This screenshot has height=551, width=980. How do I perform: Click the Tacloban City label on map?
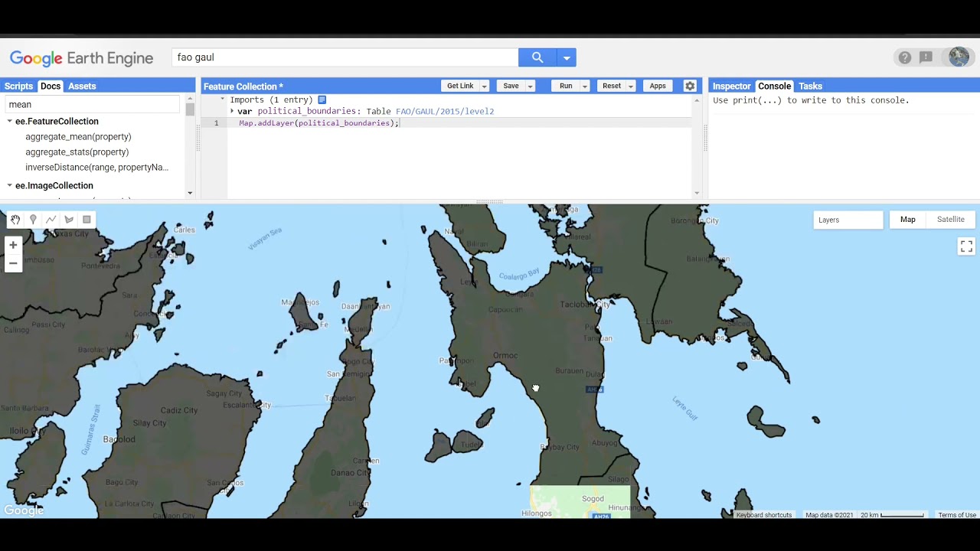point(586,305)
